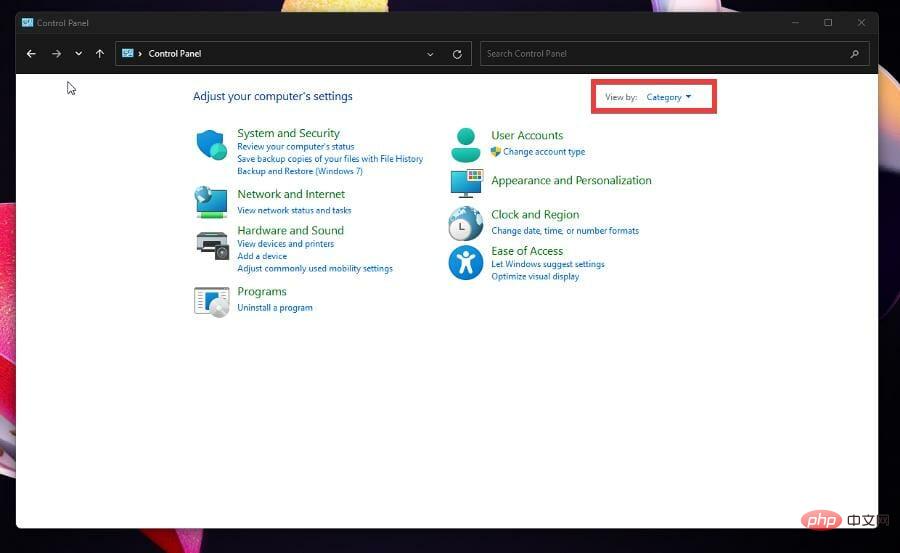Image resolution: width=900 pixels, height=553 pixels.
Task: Open Backup and Restore (Windows 7)
Action: point(300,171)
